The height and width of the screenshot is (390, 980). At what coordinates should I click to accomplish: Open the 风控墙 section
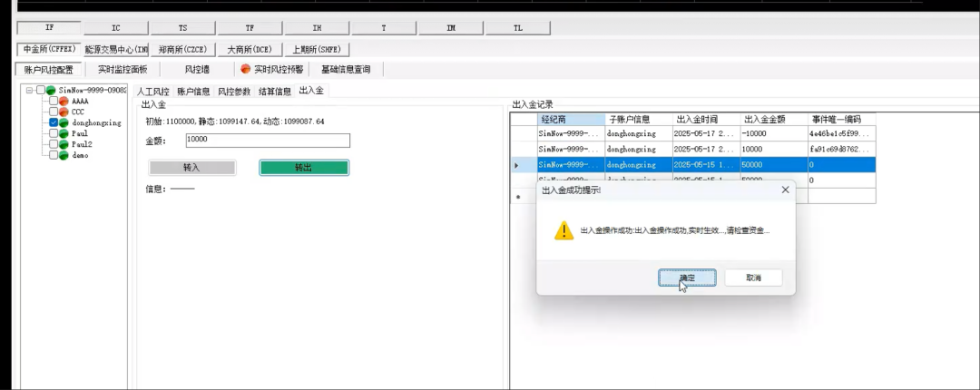coord(197,69)
